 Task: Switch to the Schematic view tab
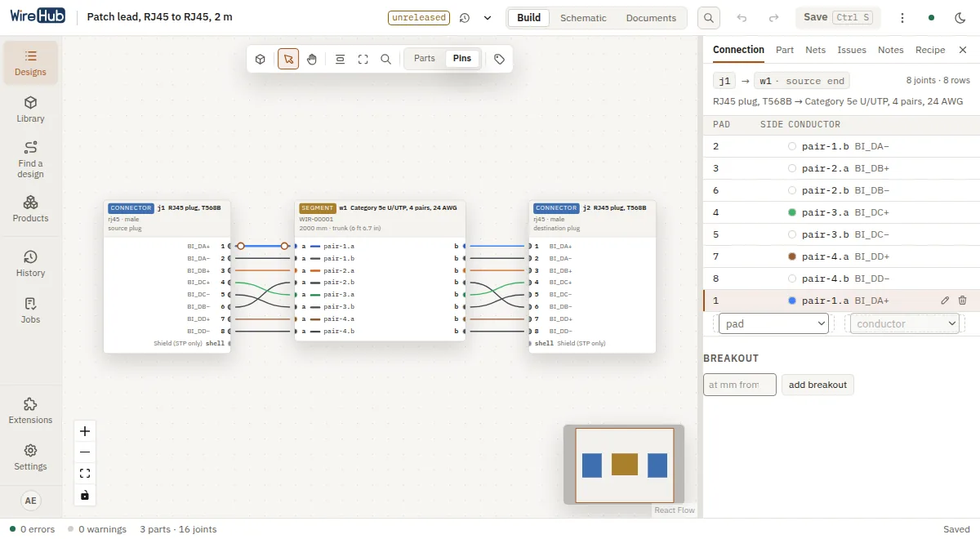[x=583, y=18]
